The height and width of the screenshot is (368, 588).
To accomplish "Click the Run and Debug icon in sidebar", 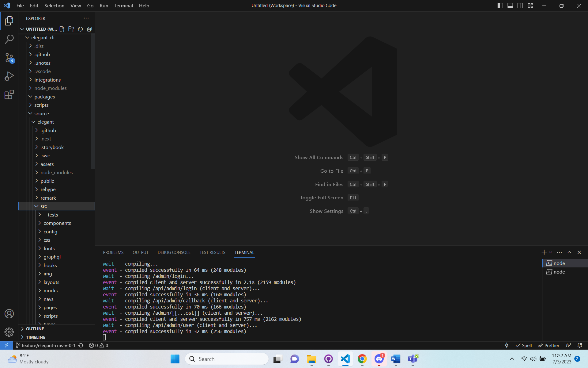I will pos(9,76).
